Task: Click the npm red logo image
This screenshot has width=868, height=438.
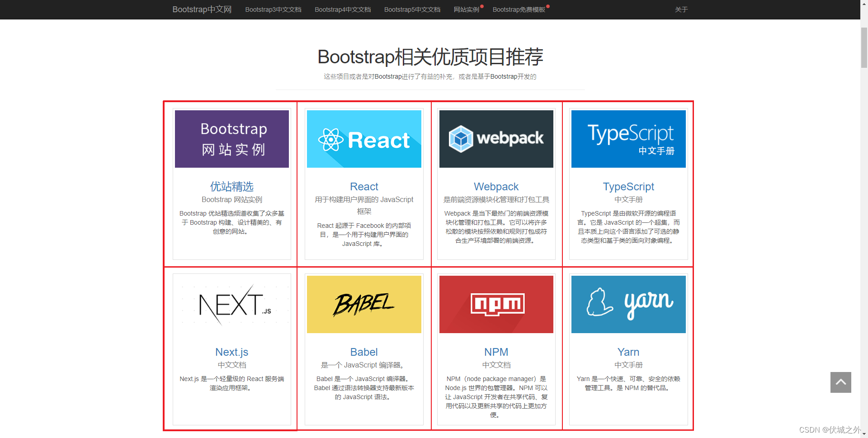Action: (496, 304)
